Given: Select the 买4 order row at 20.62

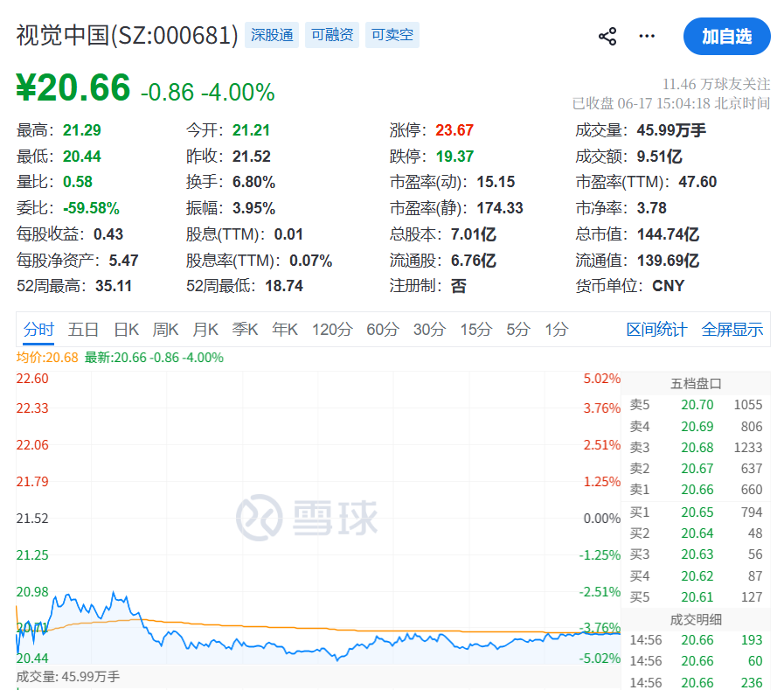Looking at the screenshot, I should tap(696, 576).
